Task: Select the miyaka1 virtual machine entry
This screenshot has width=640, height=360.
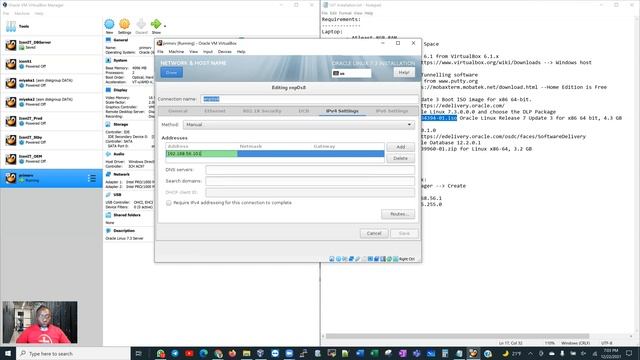Action: point(51,83)
